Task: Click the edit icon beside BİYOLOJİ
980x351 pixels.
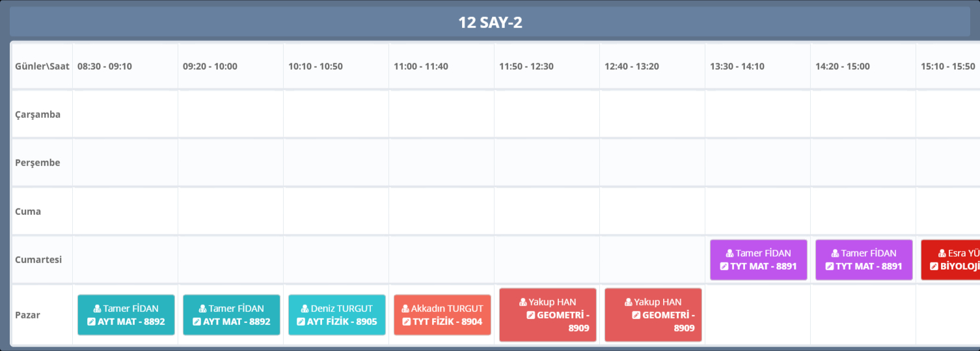Action: click(x=934, y=266)
